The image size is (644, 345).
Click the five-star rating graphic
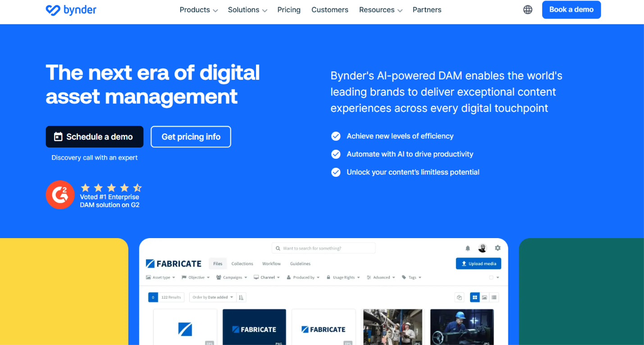click(111, 188)
